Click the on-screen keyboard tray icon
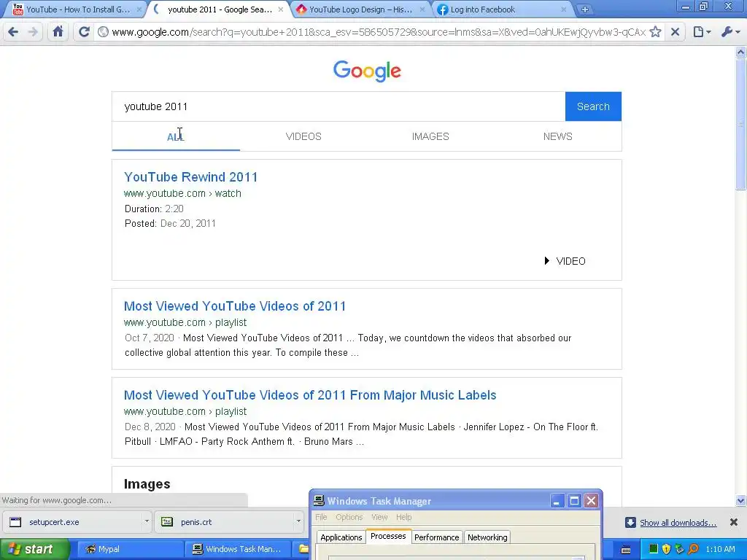The image size is (747, 560). click(x=626, y=550)
